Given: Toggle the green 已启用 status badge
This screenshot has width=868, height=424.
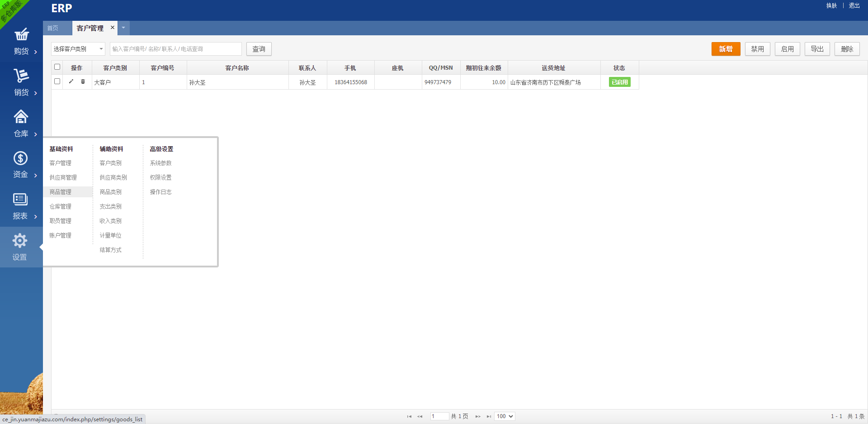Looking at the screenshot, I should 620,82.
